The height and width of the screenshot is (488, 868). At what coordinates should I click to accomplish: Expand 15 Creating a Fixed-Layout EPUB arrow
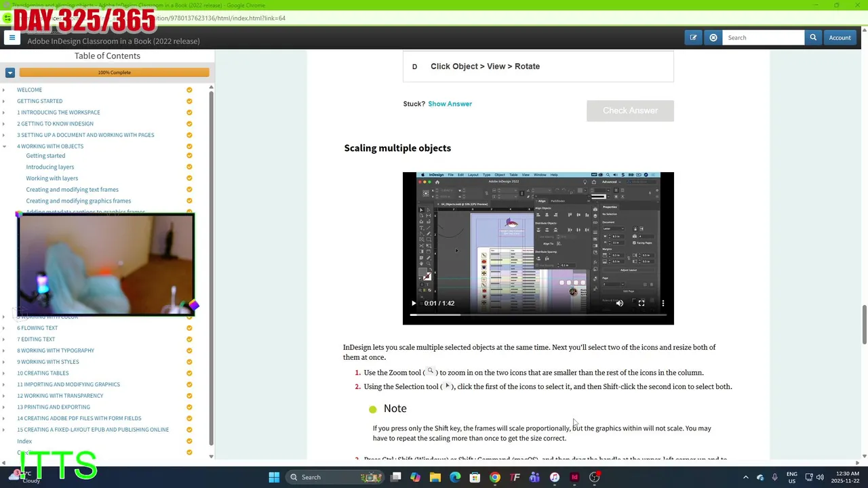(4, 430)
